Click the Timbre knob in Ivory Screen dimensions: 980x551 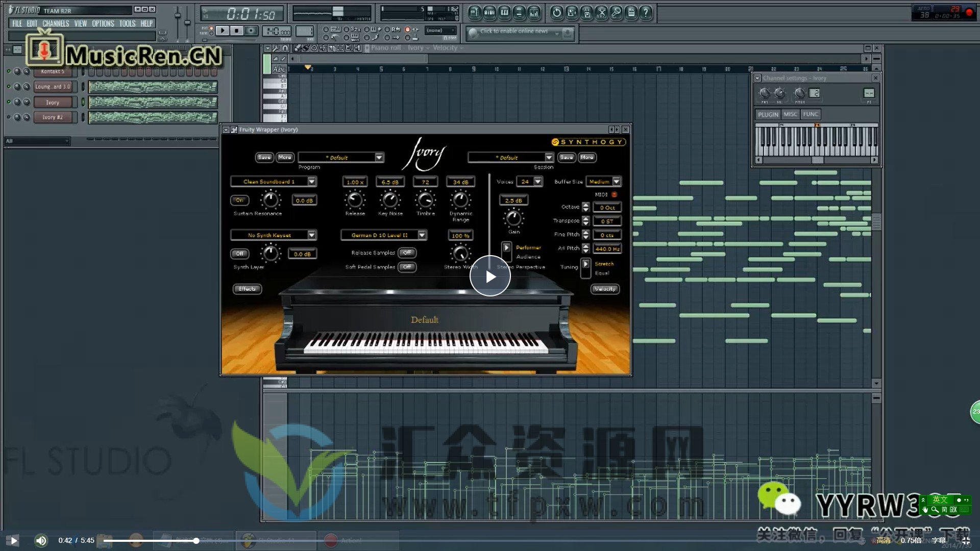pos(425,200)
